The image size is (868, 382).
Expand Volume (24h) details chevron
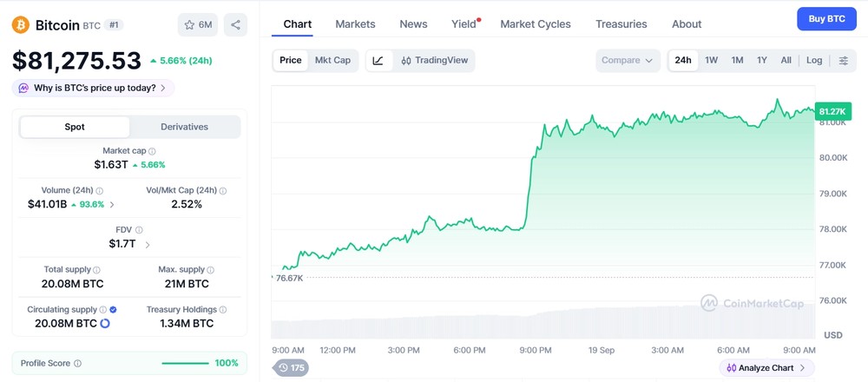click(x=112, y=204)
